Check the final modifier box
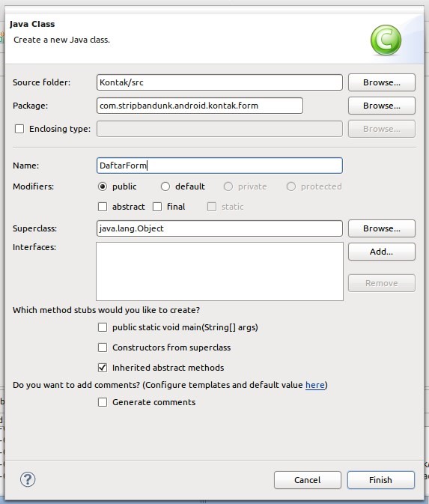 click(157, 207)
